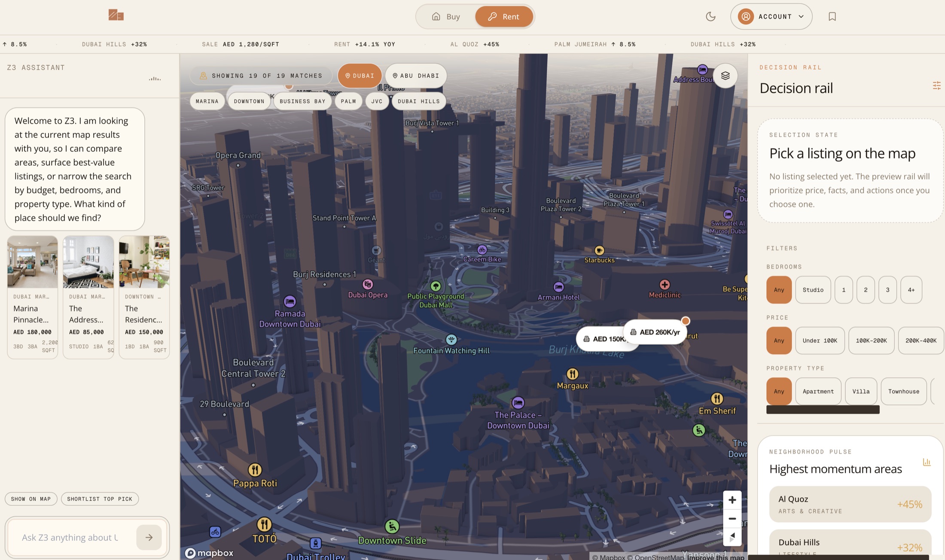Send message arrow in Z3 assistant
Image resolution: width=945 pixels, height=560 pixels.
tap(149, 537)
